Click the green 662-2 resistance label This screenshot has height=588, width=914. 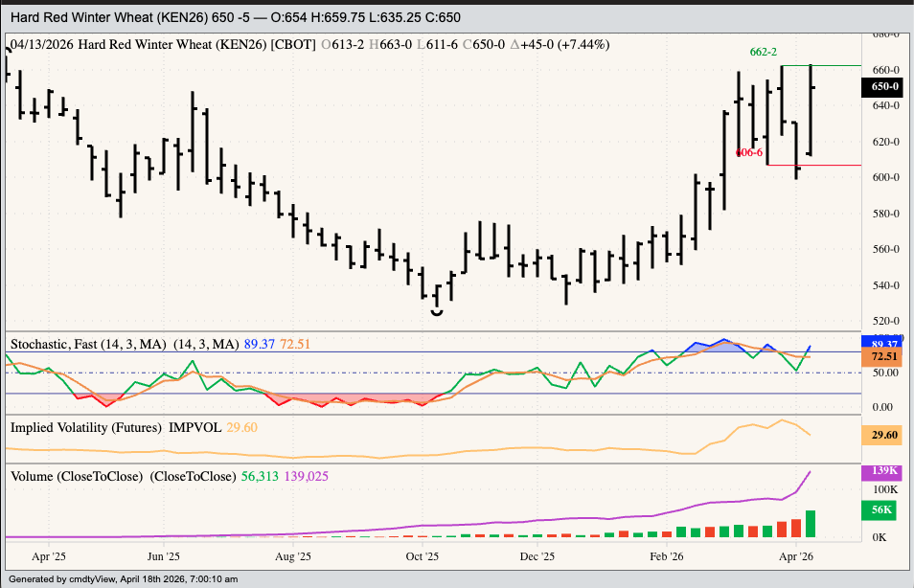[763, 52]
